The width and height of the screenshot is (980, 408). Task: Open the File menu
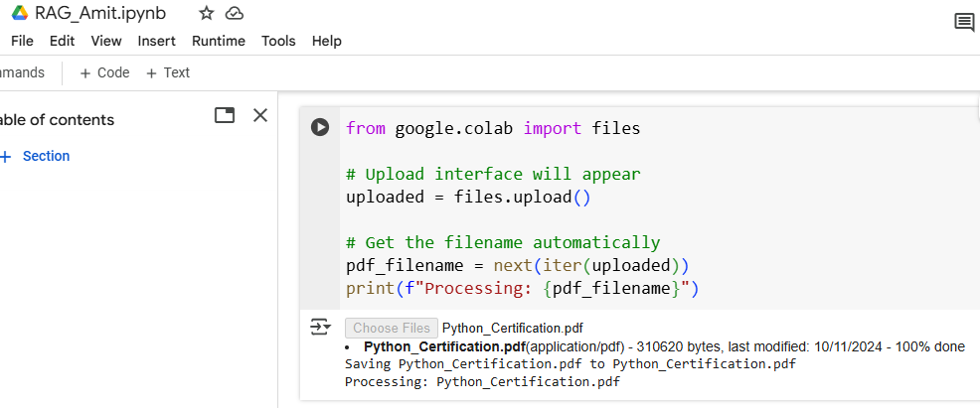[x=22, y=41]
